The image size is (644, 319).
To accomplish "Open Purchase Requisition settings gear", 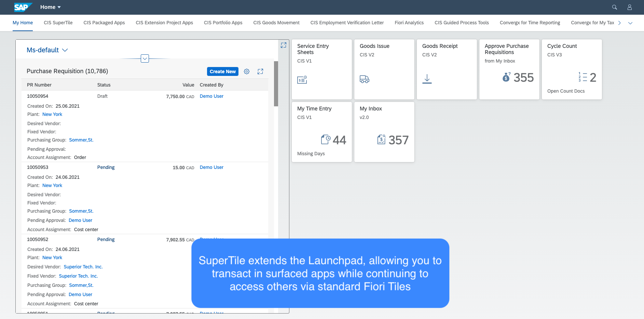I will [247, 71].
